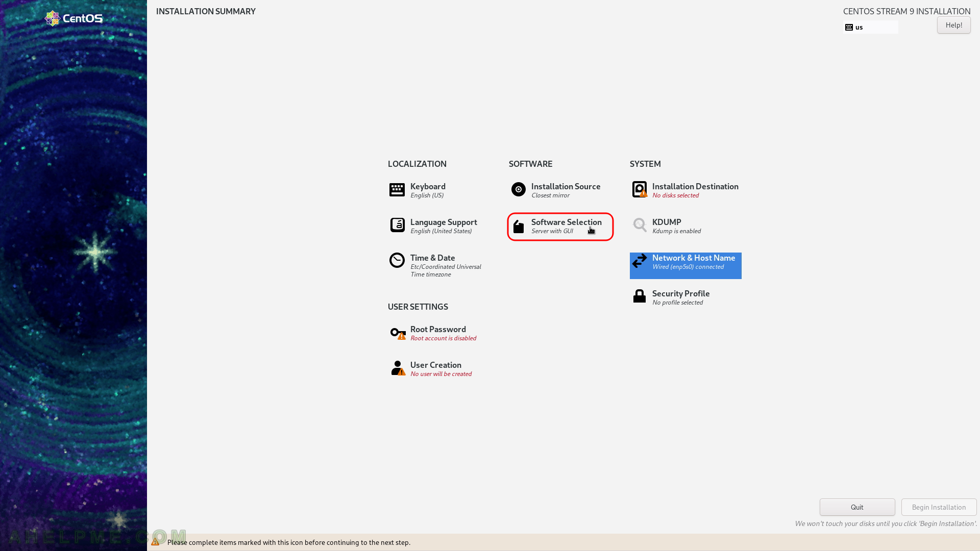Click 'English (US)' keyboard text
Image resolution: width=980 pixels, height=551 pixels.
(x=427, y=195)
